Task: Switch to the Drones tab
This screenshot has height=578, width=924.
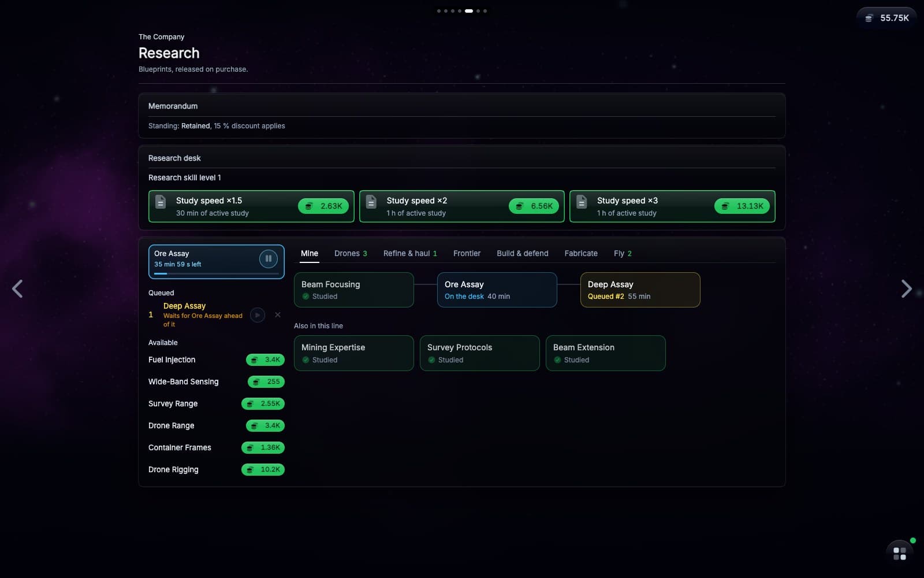Action: (x=351, y=253)
